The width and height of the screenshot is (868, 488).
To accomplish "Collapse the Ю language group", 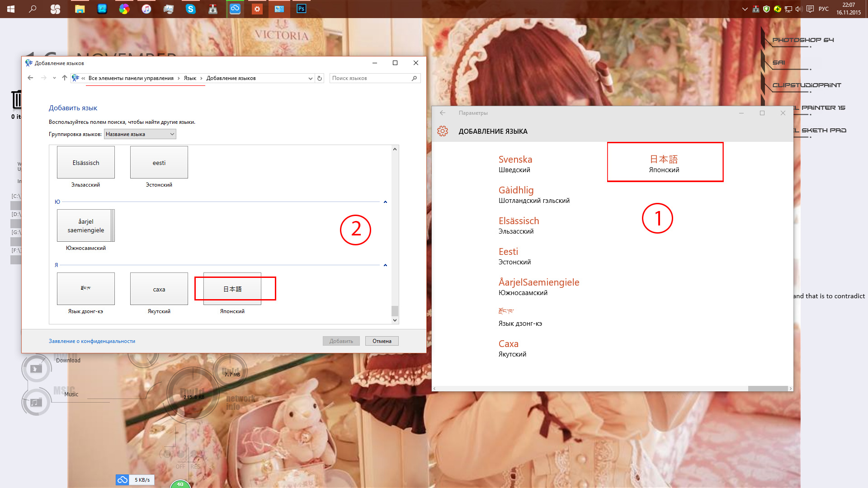I will 385,202.
